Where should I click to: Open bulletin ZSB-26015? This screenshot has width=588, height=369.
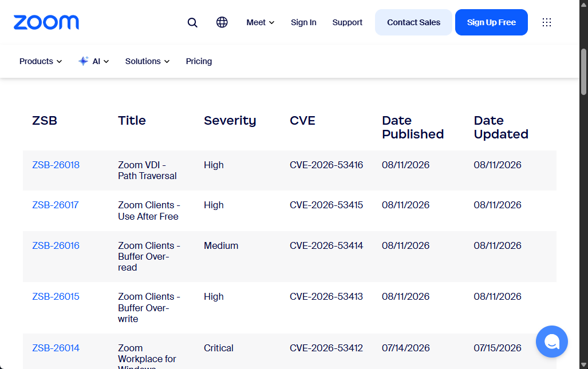pos(56,296)
